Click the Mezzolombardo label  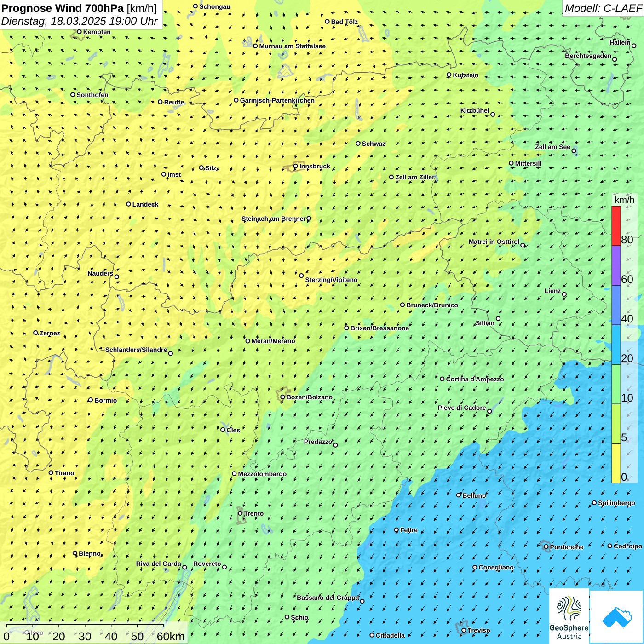262,474
